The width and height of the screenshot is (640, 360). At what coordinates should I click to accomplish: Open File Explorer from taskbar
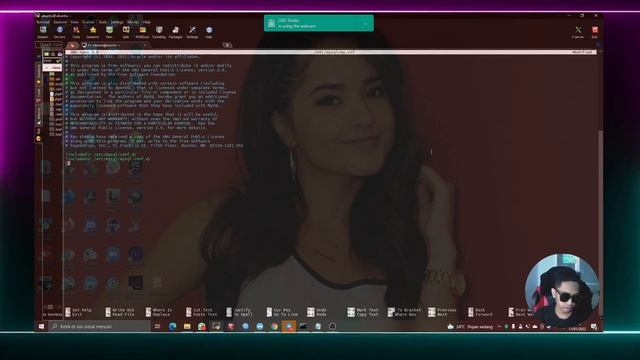click(187, 327)
